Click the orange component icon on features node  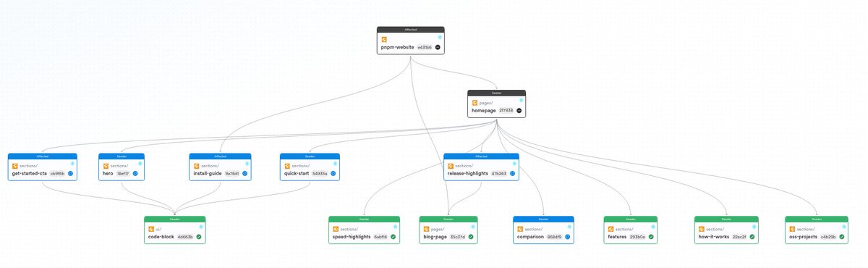[x=611, y=229]
